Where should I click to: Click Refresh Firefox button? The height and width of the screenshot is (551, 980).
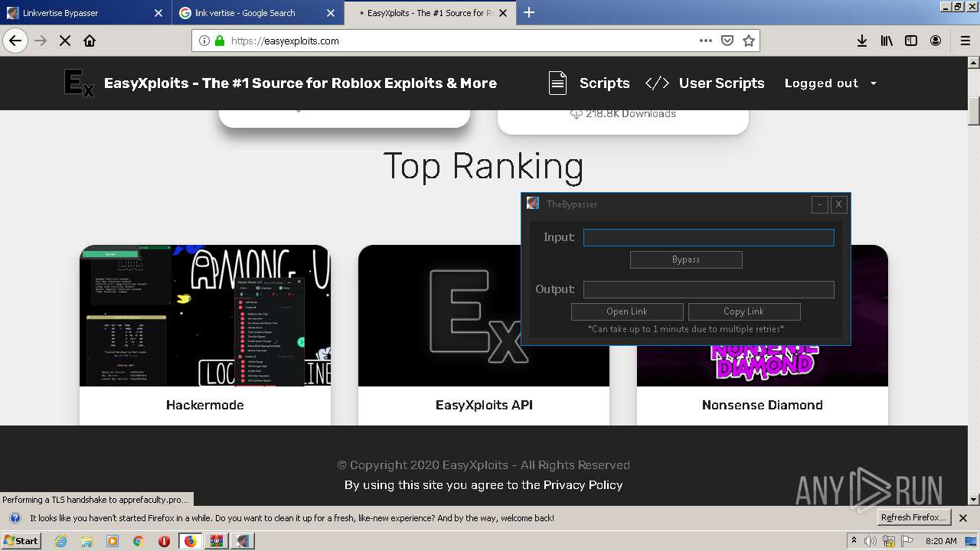click(x=914, y=518)
